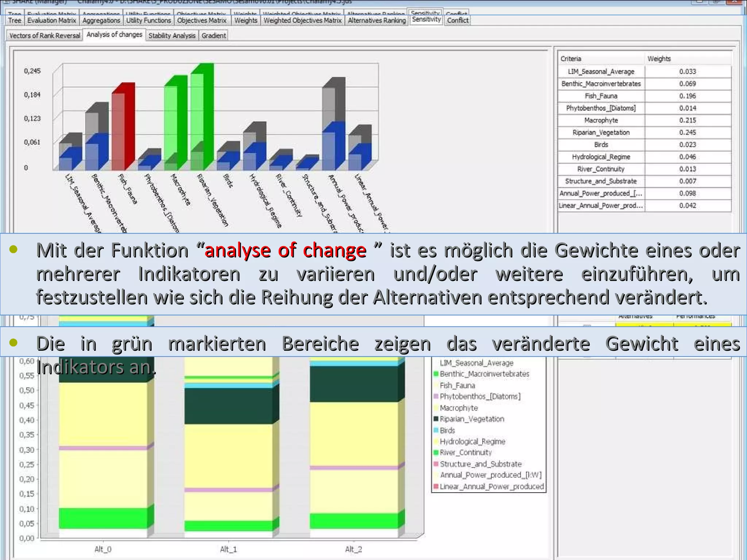Switch to the Evaluation Matrix tab

click(x=51, y=20)
